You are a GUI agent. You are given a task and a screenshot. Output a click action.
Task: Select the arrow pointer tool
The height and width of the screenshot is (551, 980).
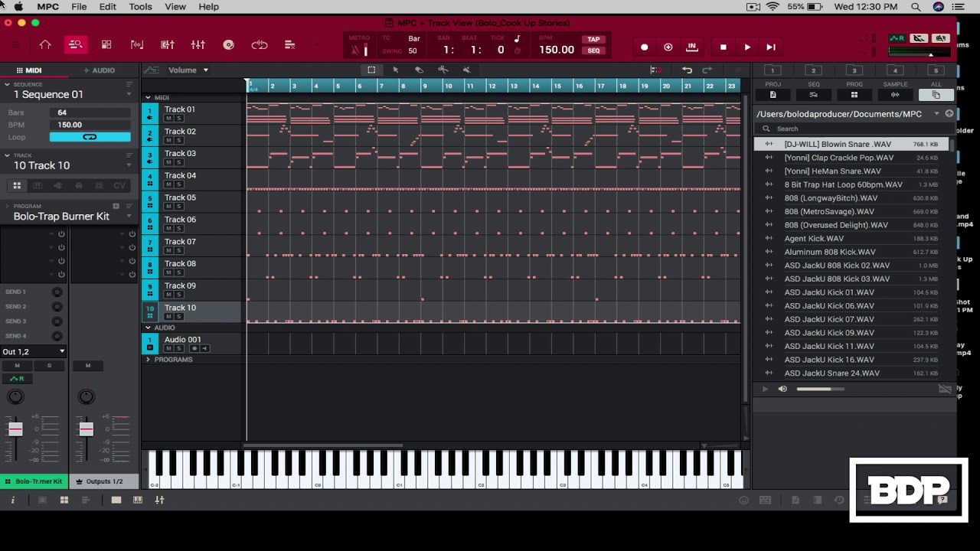click(x=396, y=70)
